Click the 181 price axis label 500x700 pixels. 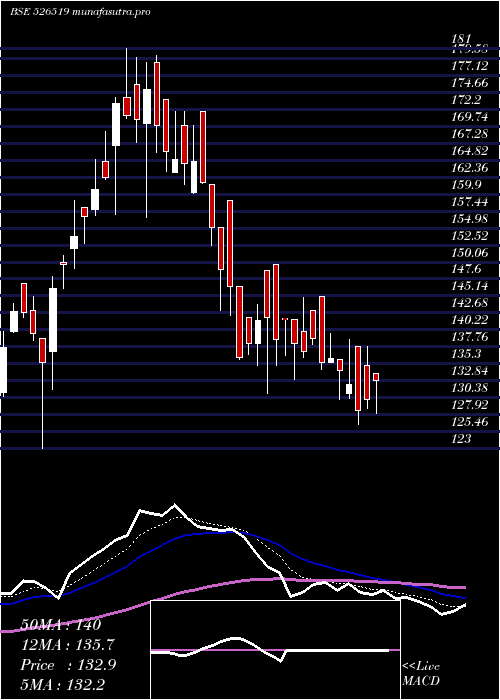(461, 39)
